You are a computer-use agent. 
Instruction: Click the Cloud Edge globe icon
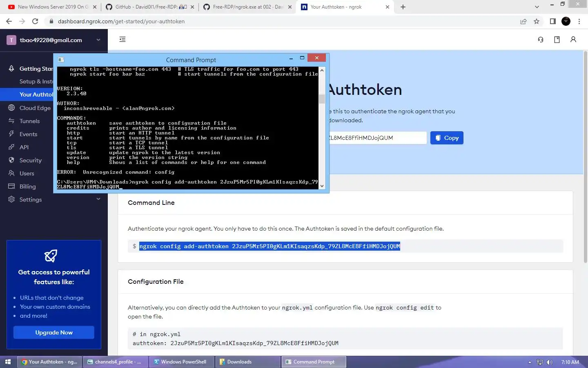(x=11, y=108)
